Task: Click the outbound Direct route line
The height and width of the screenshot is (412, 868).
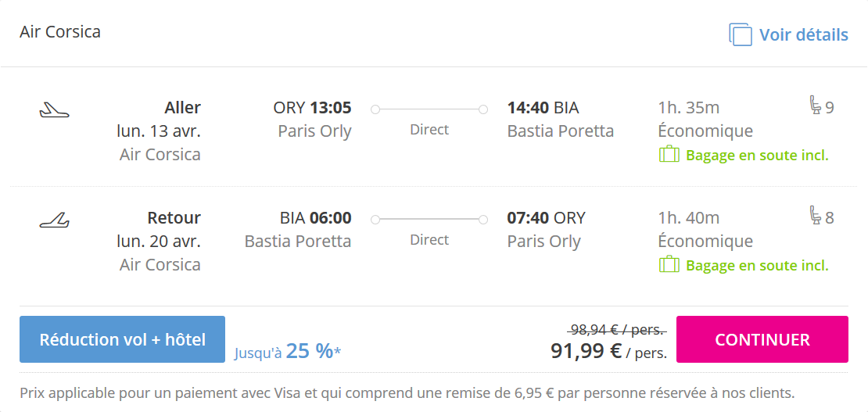Action: [429, 109]
